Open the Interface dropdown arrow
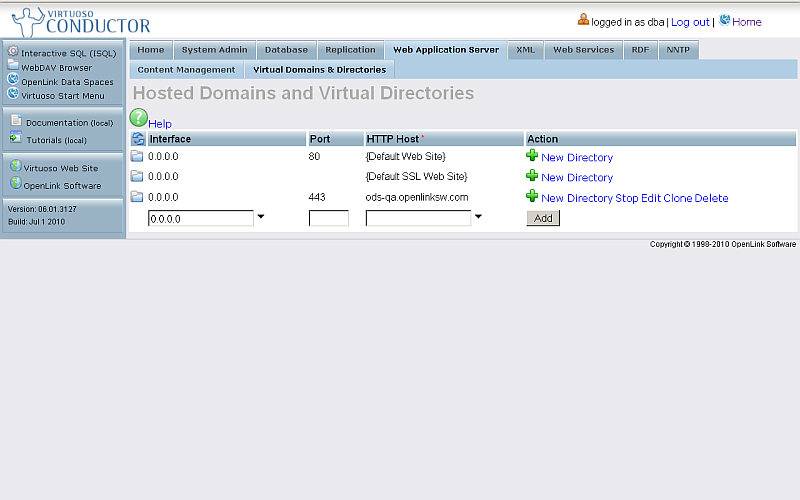Viewport: 800px width, 500px height. tap(261, 217)
